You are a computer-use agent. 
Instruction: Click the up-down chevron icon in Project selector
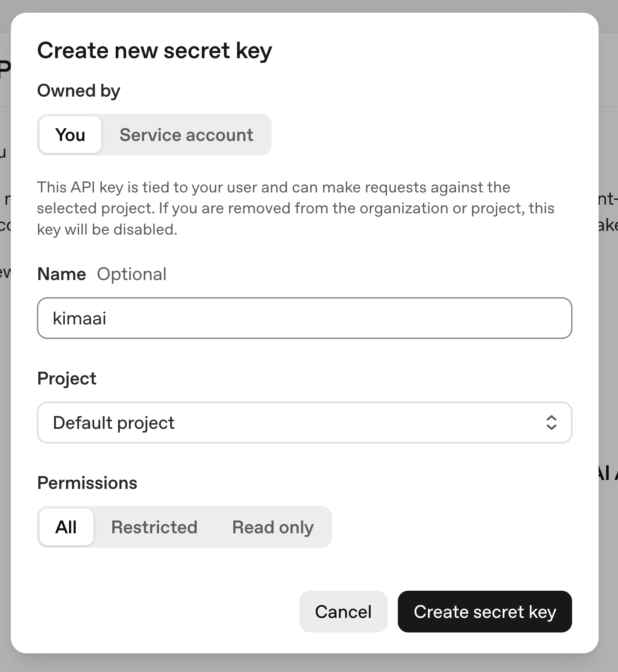pyautogui.click(x=551, y=423)
